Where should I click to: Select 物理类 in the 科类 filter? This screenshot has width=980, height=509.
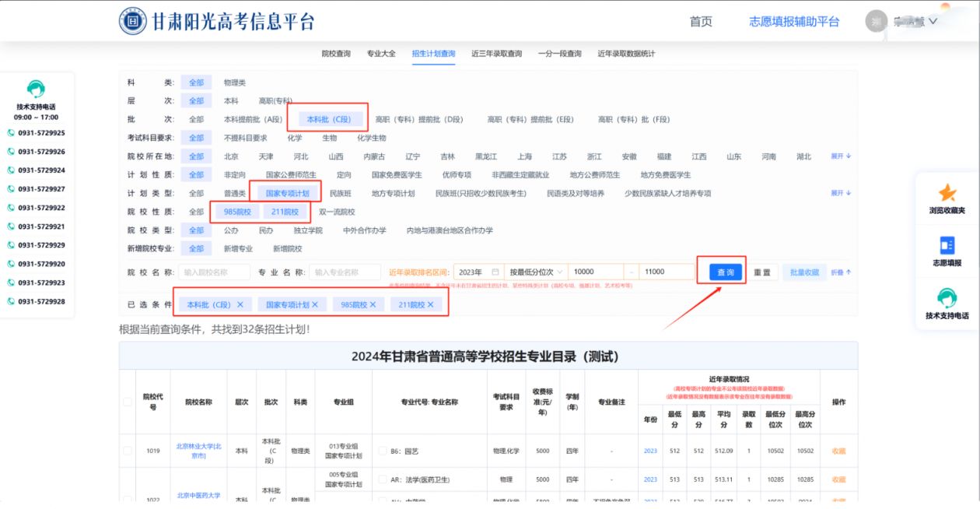tap(235, 82)
